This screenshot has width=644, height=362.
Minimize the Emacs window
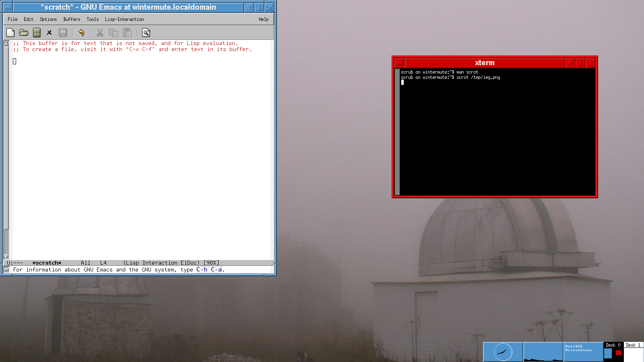pyautogui.click(x=249, y=7)
